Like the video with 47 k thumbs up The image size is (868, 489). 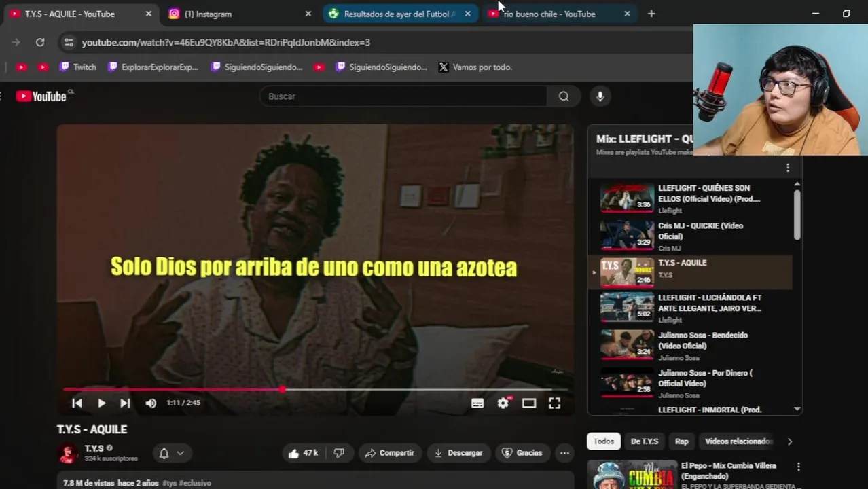(x=303, y=453)
